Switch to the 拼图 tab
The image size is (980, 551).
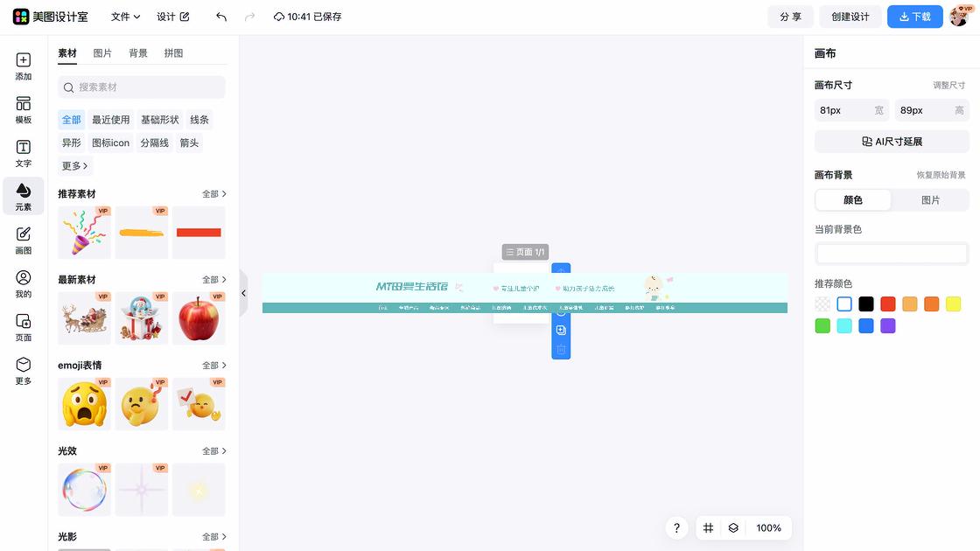(174, 53)
